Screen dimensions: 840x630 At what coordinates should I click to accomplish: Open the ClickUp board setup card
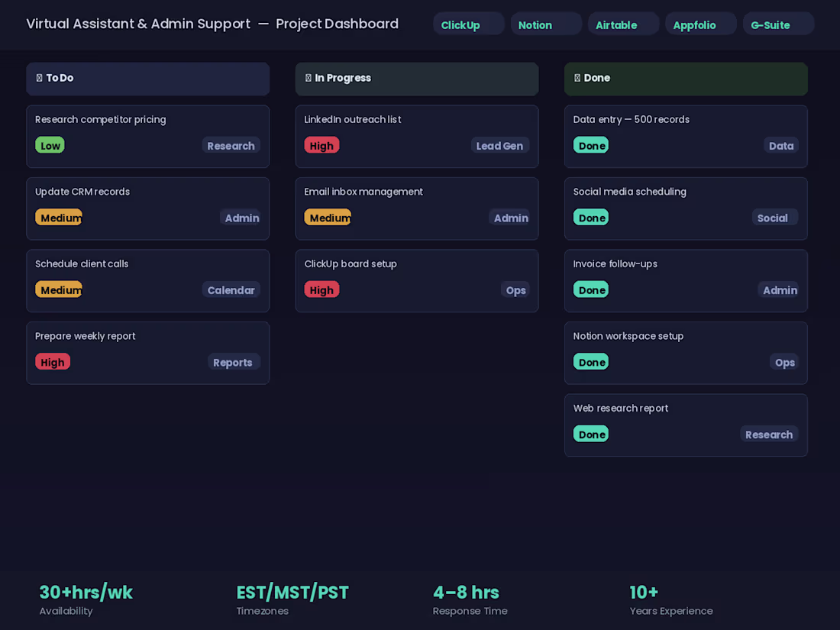[x=417, y=281]
